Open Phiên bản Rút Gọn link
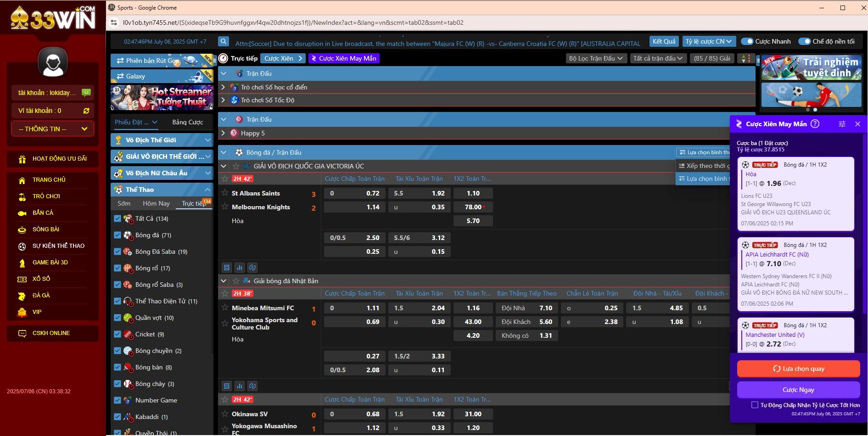 [162, 61]
